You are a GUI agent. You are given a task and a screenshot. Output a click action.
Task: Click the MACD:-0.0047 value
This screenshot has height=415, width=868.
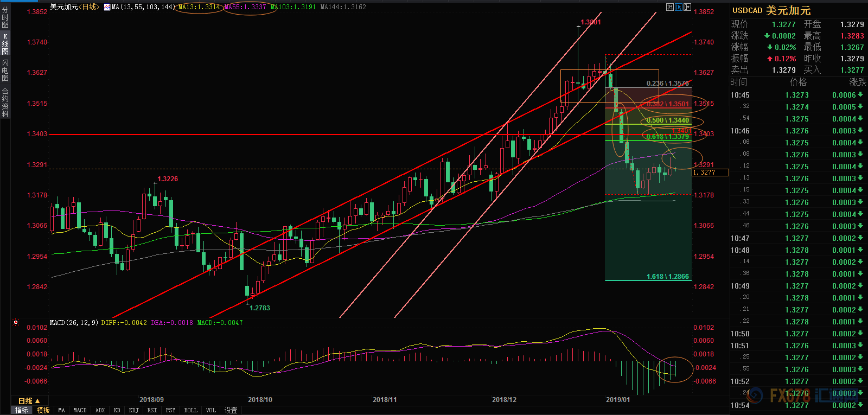click(x=220, y=323)
